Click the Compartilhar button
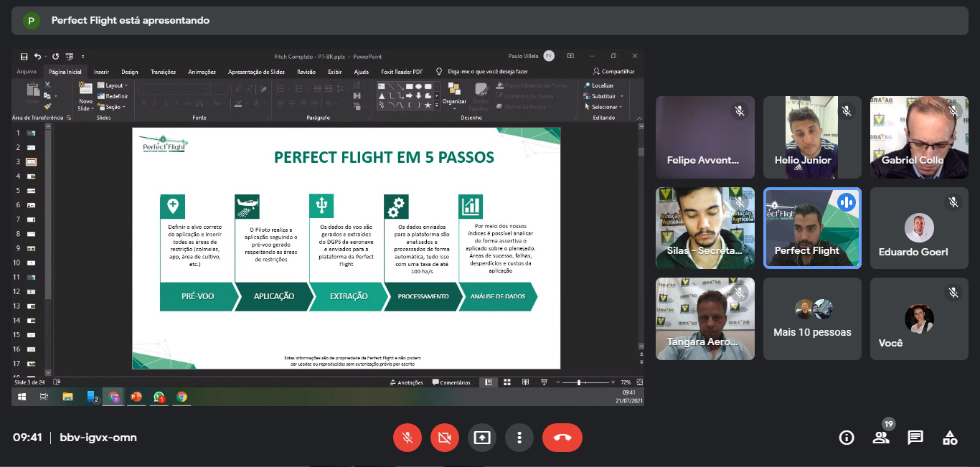 click(613, 72)
